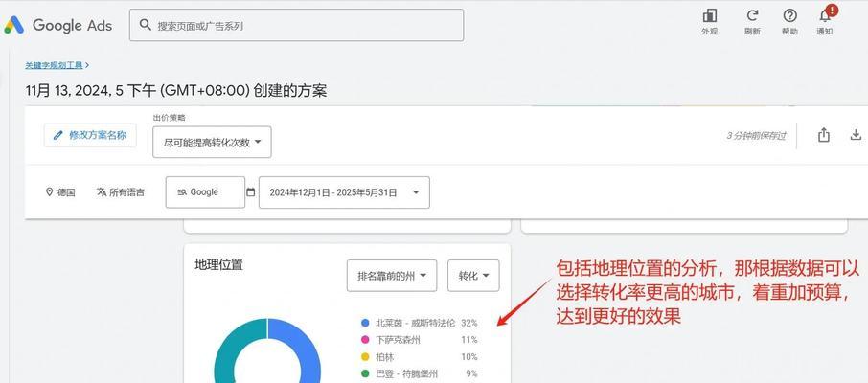Viewport: 868px width, 383px height.
Task: Focus the search pages or campaigns field
Action: click(x=297, y=25)
